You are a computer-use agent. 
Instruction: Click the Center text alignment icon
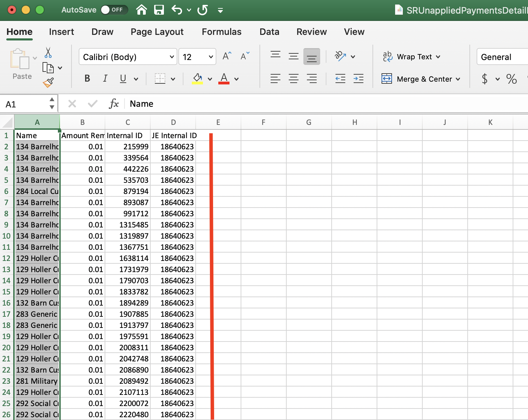point(293,79)
